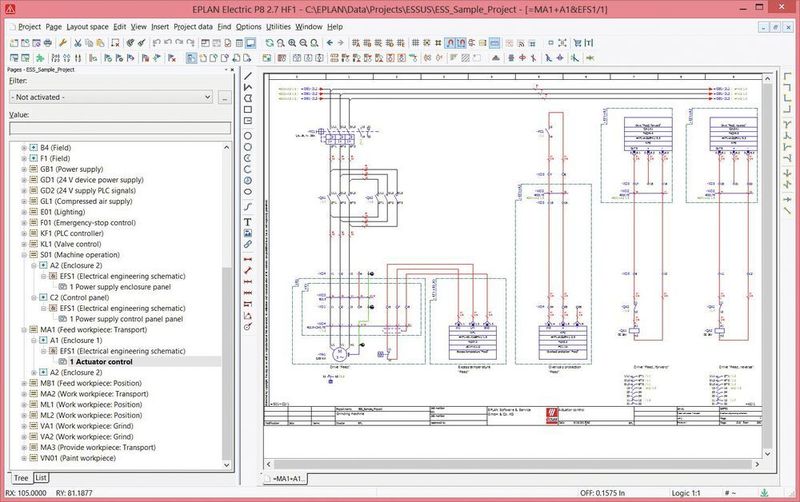800x502 pixels.
Task: Expand the MB1 (Feed workpiece: Position) node
Action: [24, 383]
